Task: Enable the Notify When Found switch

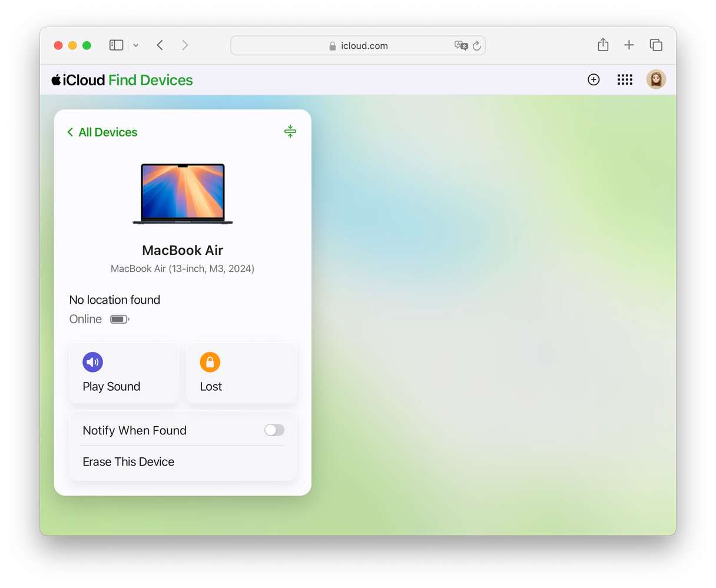Action: pyautogui.click(x=274, y=430)
